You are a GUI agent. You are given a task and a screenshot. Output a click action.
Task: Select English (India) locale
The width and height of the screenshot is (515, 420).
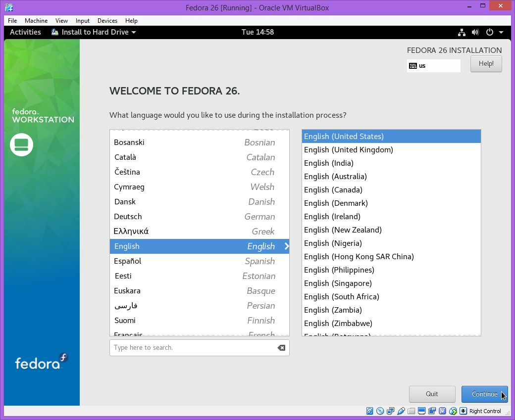pos(391,163)
